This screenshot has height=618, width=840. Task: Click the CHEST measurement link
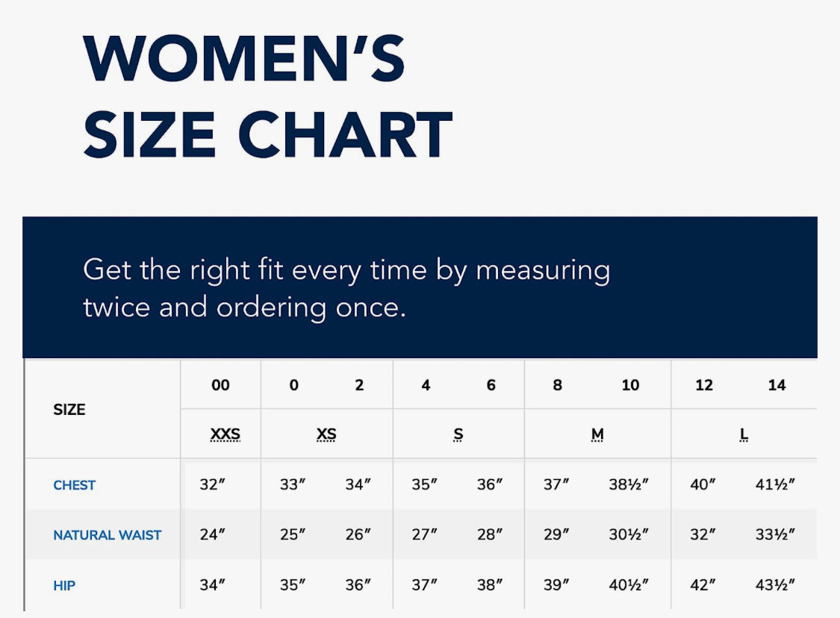[x=75, y=485]
